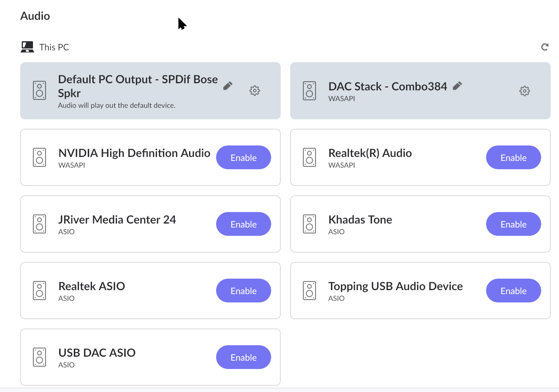This screenshot has width=559, height=392.
Task: Click ASIO label under USB DAC ASIO
Action: point(66,365)
